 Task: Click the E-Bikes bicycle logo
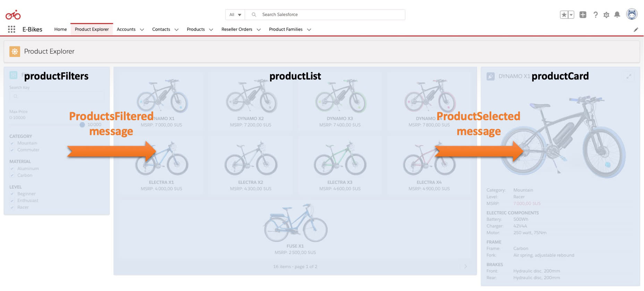point(13,15)
